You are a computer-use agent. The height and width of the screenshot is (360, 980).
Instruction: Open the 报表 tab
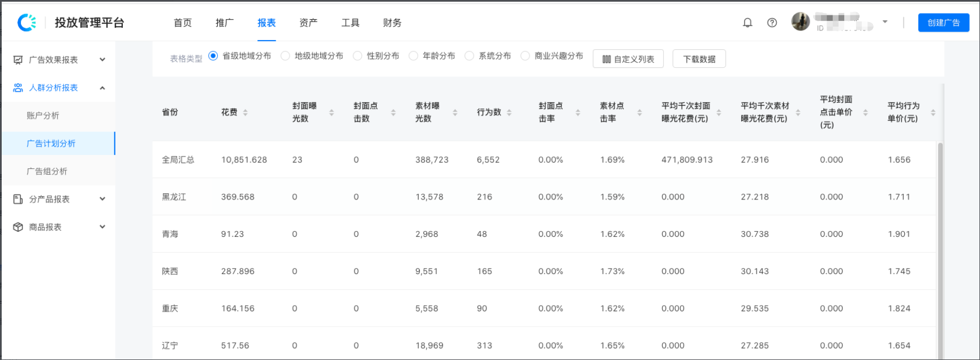point(267,23)
